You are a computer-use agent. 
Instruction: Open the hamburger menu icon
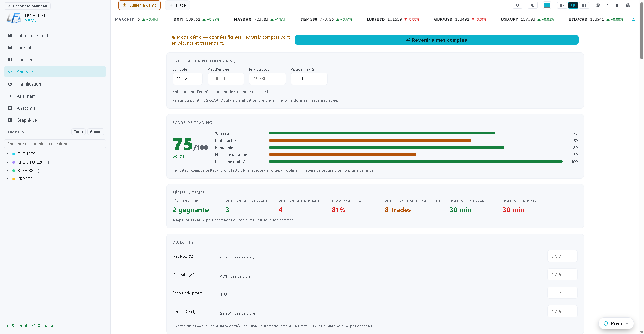coord(617,5)
